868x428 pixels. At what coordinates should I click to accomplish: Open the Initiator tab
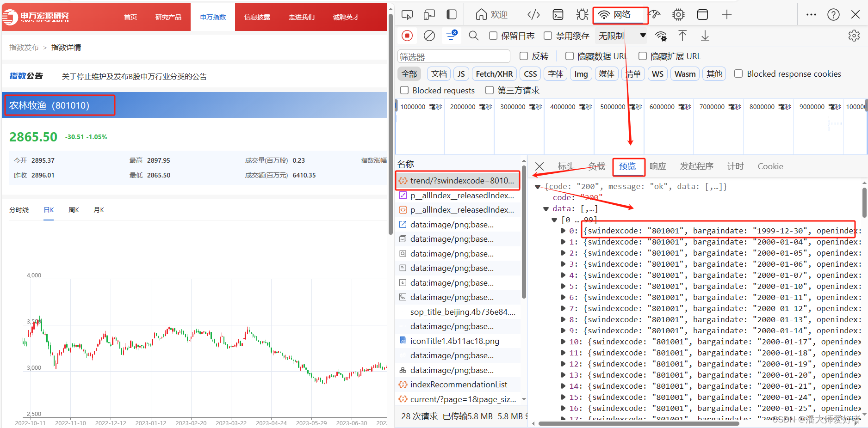(696, 166)
